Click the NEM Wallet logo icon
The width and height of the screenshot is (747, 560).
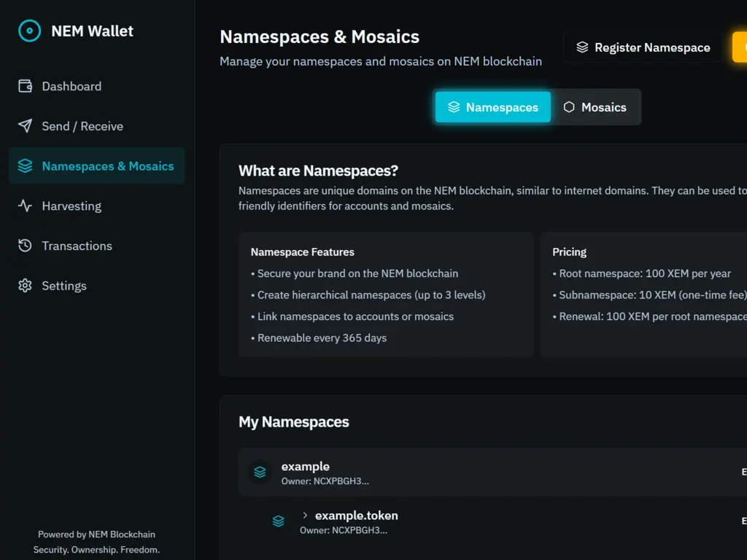point(29,31)
